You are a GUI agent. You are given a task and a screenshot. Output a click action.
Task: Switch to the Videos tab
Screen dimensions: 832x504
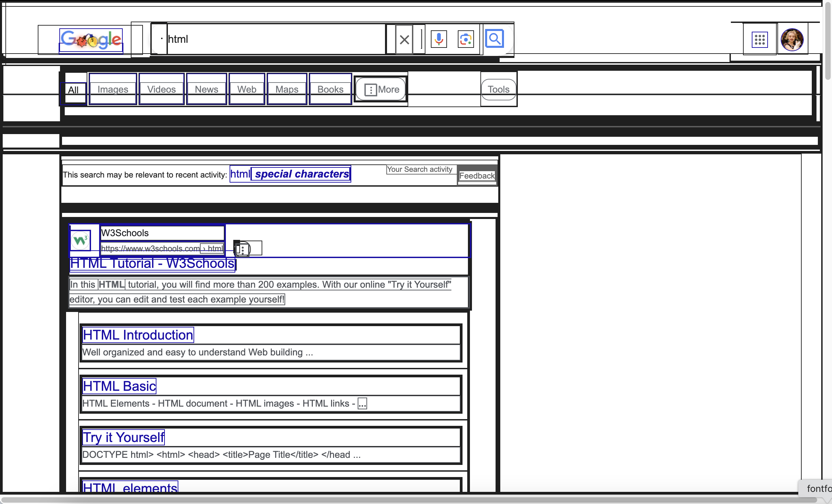pyautogui.click(x=161, y=89)
